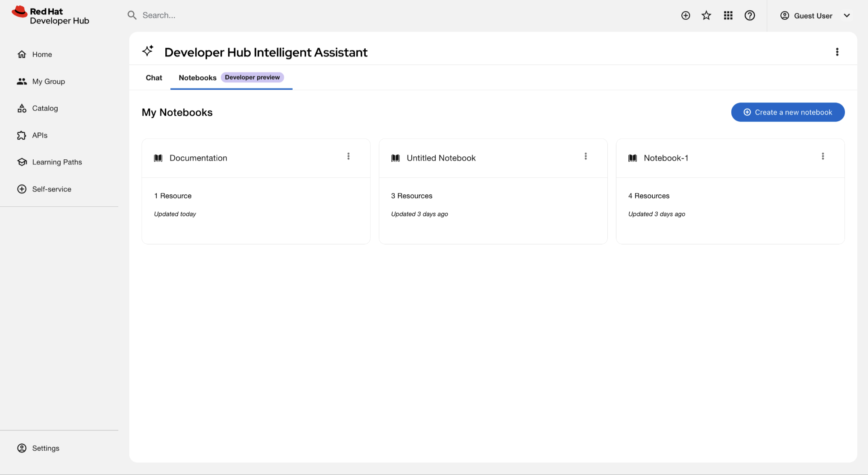Click the Red Hat Developer Hub logo
The width and height of the screenshot is (868, 475).
[50, 16]
